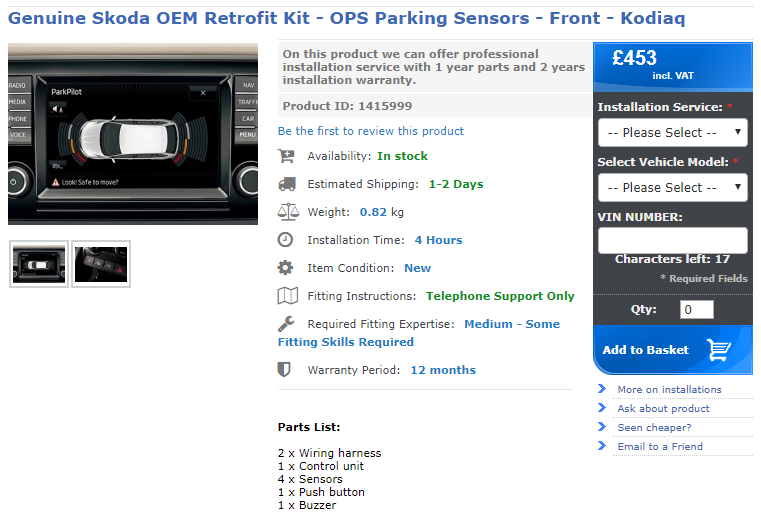The height and width of the screenshot is (522, 761).
Task: Open the Installation Service dropdown
Action: [x=673, y=132]
